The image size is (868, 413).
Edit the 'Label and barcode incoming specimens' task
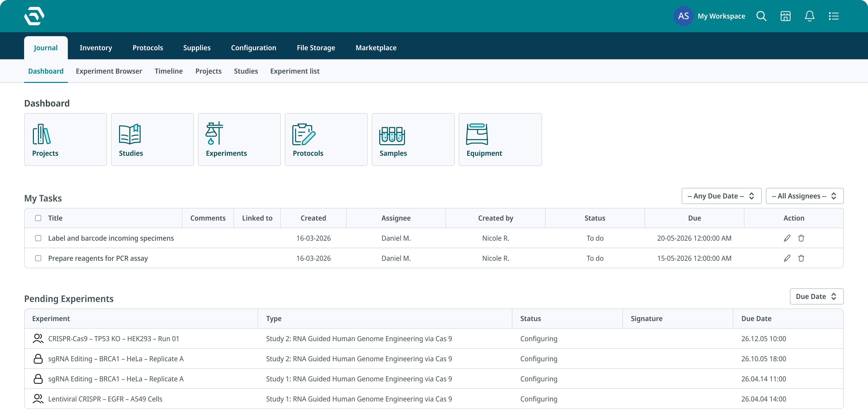(x=787, y=238)
